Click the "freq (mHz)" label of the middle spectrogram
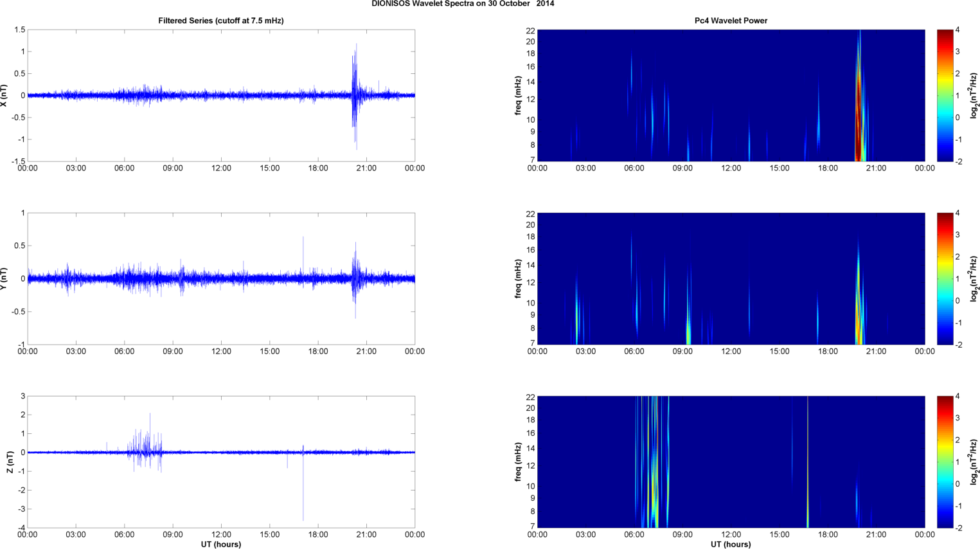The width and height of the screenshot is (980, 549). (518, 278)
